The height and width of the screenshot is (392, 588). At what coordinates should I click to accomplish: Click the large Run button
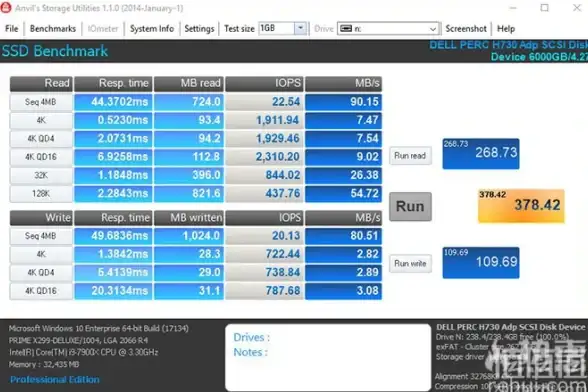[410, 206]
